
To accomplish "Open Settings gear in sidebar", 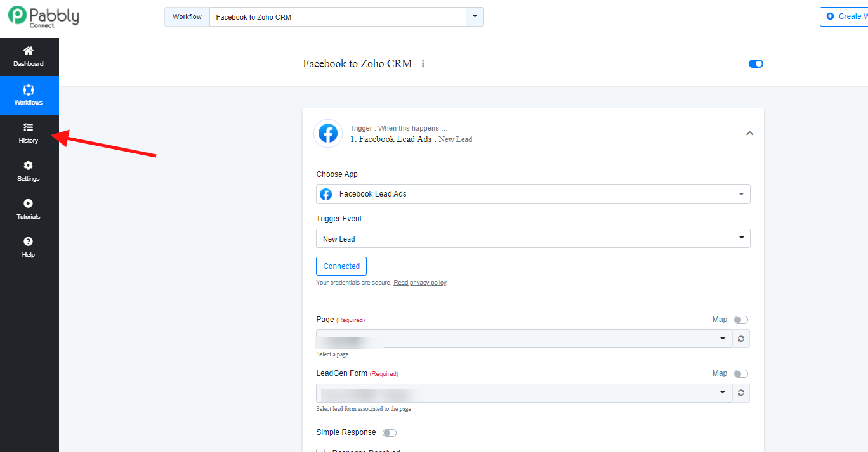I will point(29,165).
